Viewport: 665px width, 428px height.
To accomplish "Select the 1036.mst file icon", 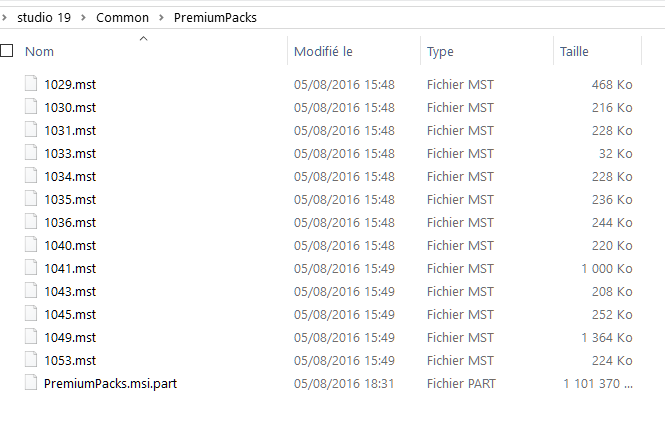I will pos(31,221).
